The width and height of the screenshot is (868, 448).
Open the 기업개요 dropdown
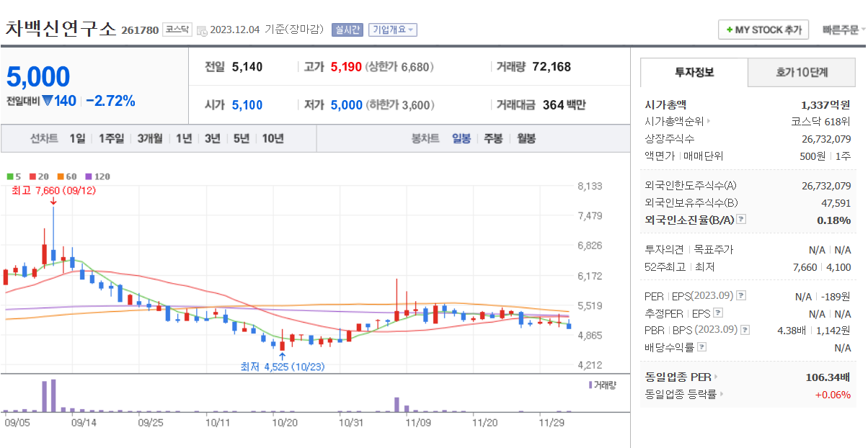tap(393, 30)
